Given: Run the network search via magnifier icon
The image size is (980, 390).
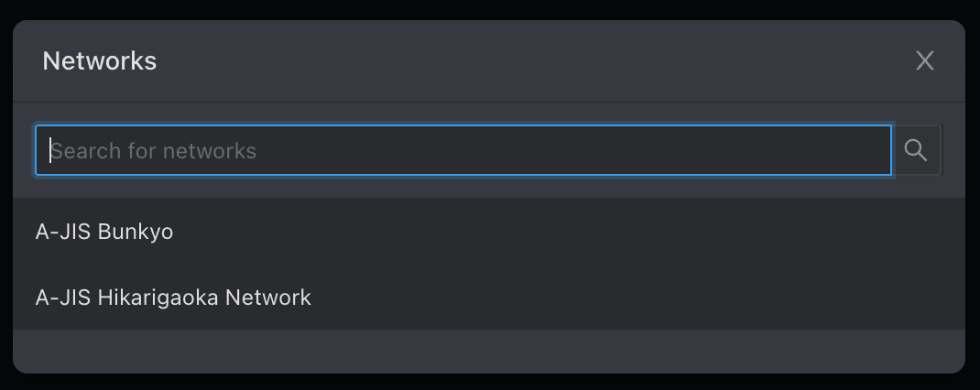Looking at the screenshot, I should [916, 150].
